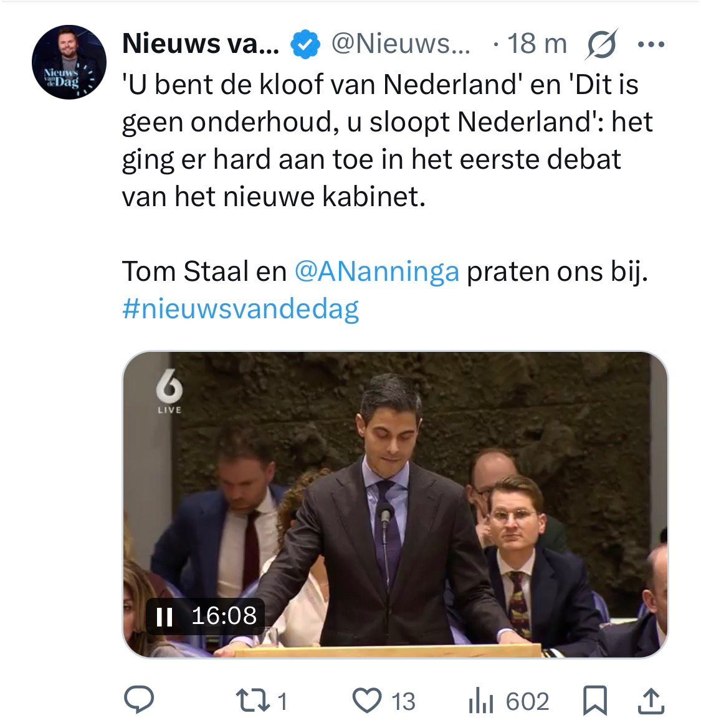Image resolution: width=701 pixels, height=728 pixels.
Task: Open the tweet via the 18 m timestamp
Action: 537,44
